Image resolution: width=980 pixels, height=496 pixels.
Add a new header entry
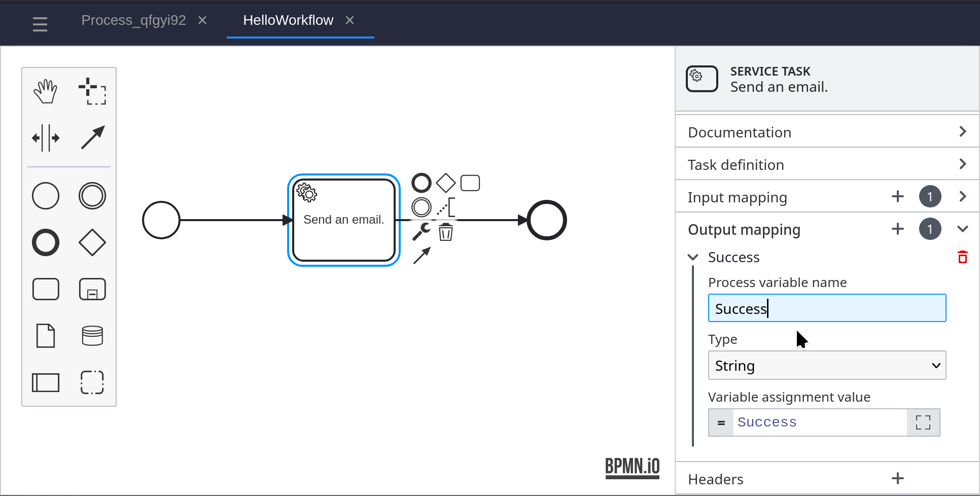pos(897,478)
